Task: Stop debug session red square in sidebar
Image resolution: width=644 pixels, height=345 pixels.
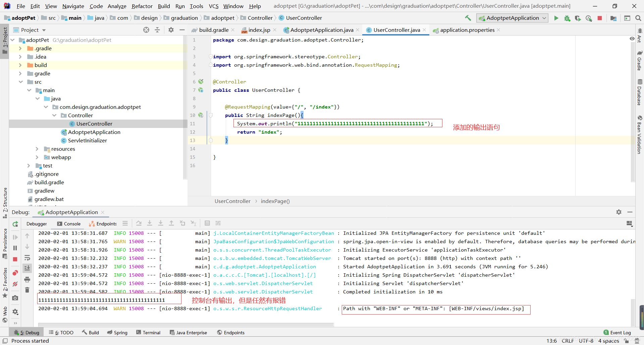Action: point(15,259)
